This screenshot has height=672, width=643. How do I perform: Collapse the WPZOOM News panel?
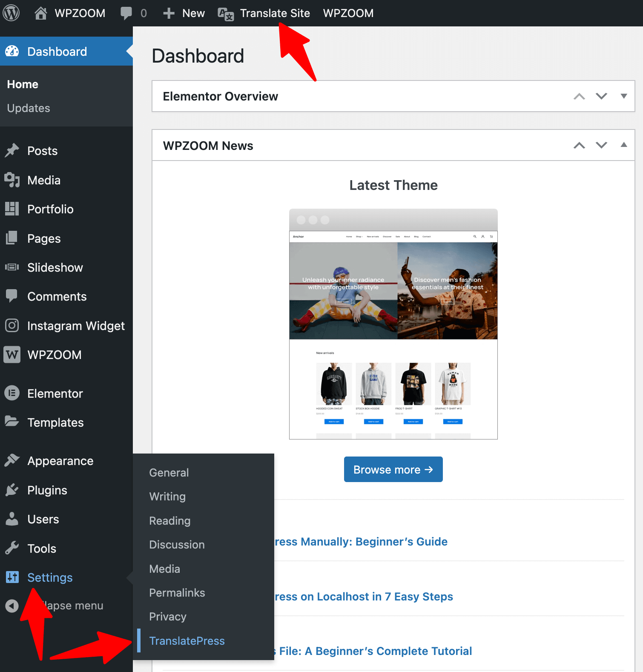(x=623, y=145)
